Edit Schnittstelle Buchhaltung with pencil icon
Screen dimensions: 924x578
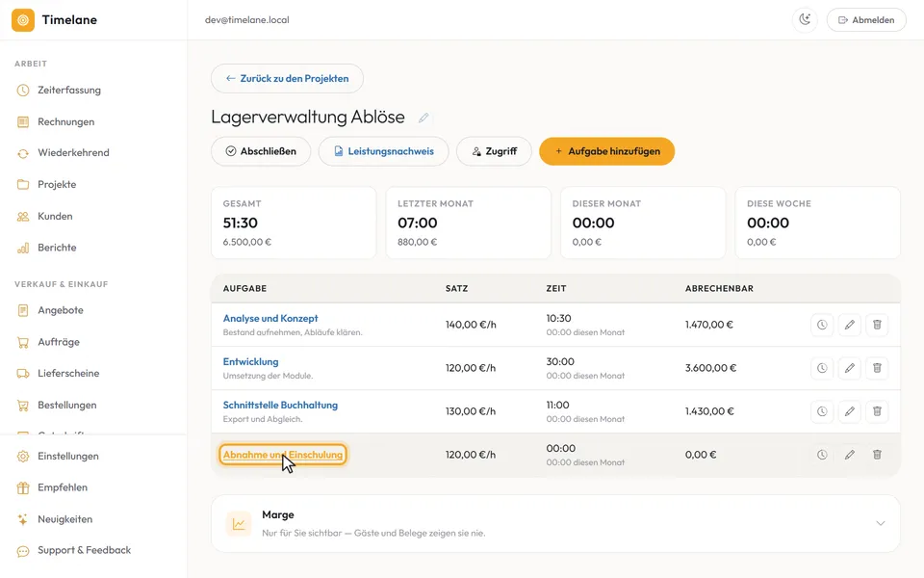(850, 411)
